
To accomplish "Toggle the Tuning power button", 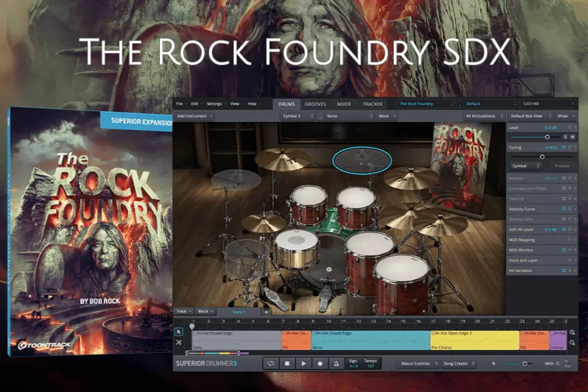I will [564, 148].
